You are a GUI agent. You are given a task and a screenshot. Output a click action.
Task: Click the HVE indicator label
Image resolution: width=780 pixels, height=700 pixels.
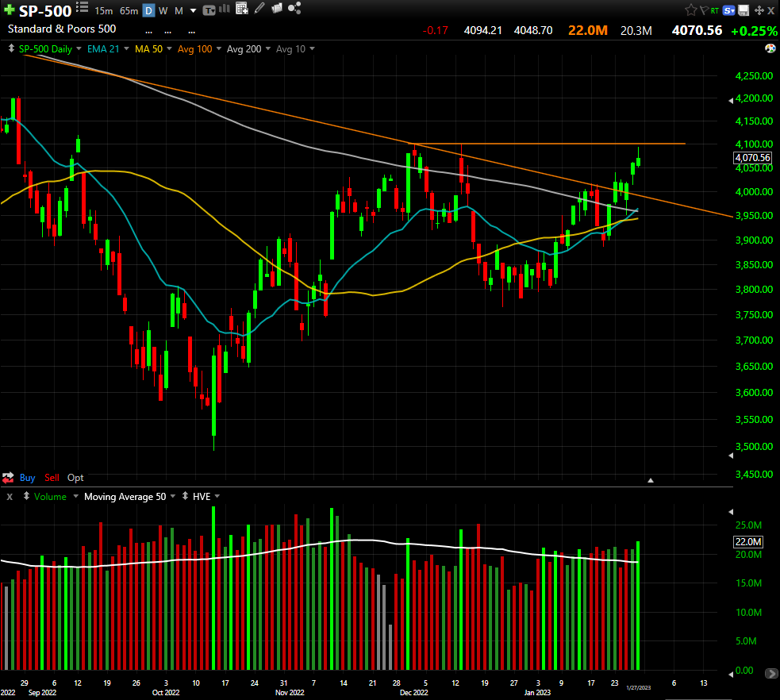202,497
